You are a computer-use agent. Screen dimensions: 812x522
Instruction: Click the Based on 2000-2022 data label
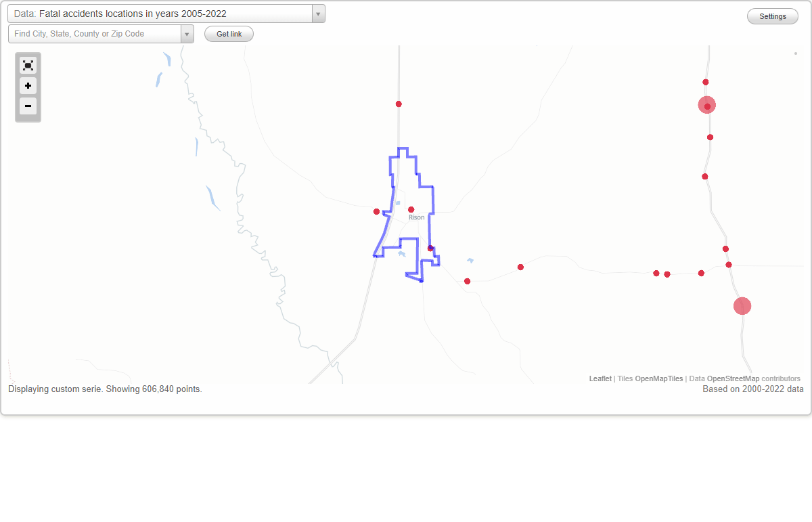click(x=752, y=389)
